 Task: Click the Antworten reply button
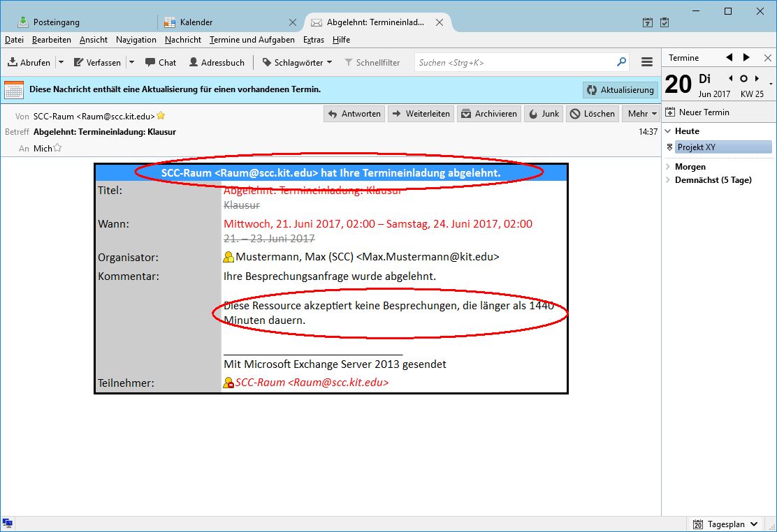[x=354, y=114]
